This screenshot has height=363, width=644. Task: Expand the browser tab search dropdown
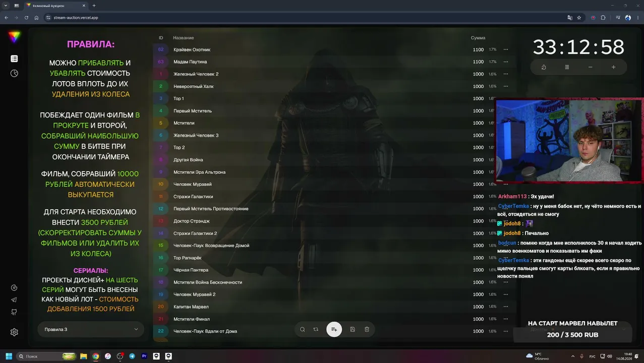point(5,5)
